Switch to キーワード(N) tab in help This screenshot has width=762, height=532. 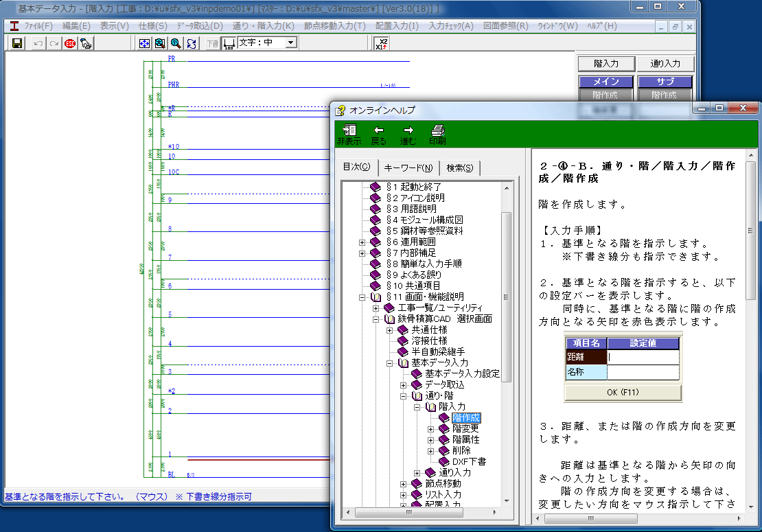[408, 167]
